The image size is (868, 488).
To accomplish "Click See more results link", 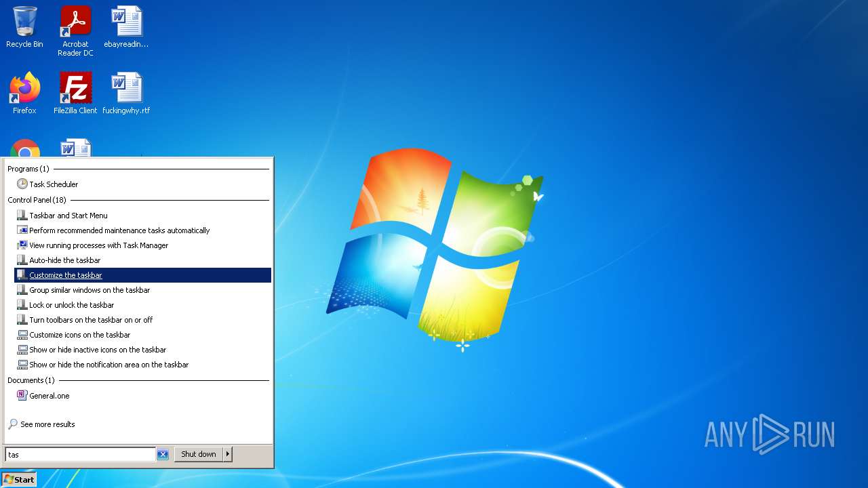I will point(41,424).
